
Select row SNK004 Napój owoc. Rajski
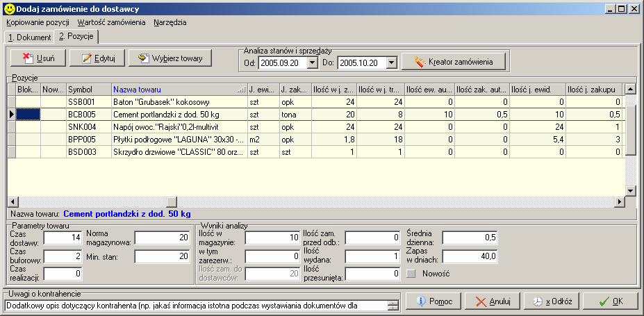(x=316, y=127)
